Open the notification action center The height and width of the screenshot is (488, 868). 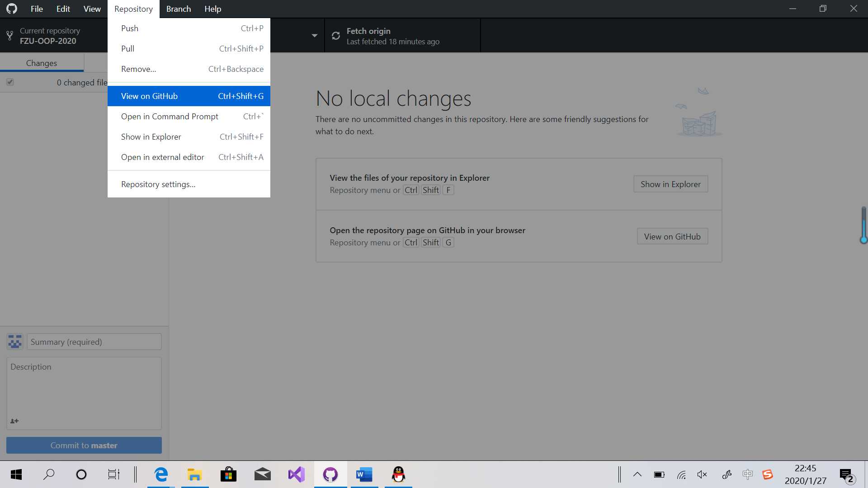[x=847, y=475]
